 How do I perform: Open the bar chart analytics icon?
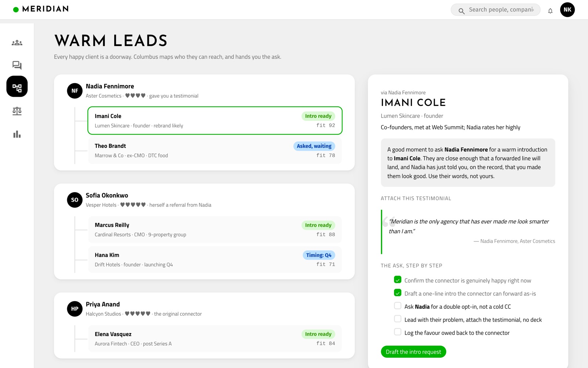click(17, 134)
